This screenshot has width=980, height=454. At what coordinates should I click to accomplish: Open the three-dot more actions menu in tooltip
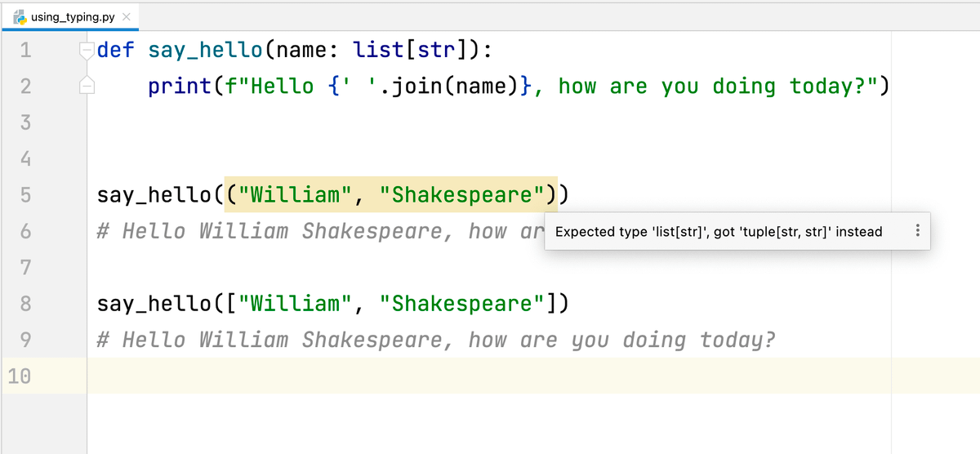pyautogui.click(x=918, y=232)
